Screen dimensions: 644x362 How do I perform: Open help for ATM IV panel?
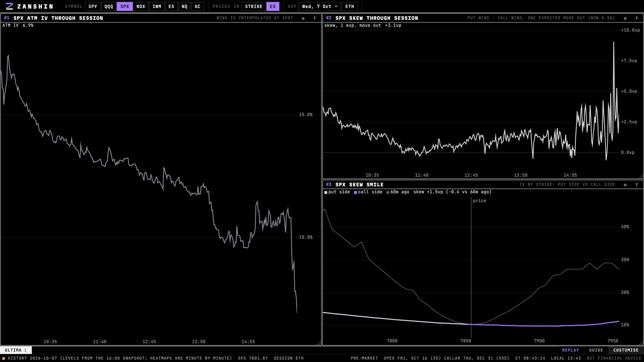point(314,18)
